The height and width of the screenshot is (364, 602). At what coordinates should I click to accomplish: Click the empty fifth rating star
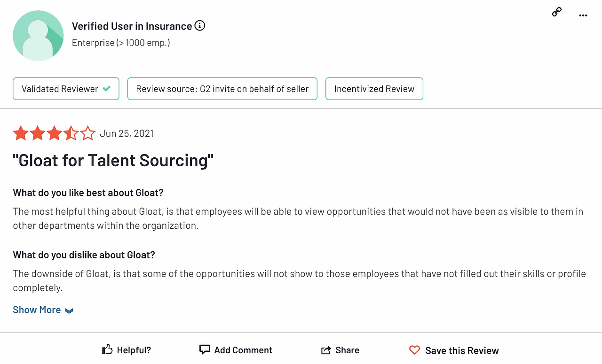(88, 133)
